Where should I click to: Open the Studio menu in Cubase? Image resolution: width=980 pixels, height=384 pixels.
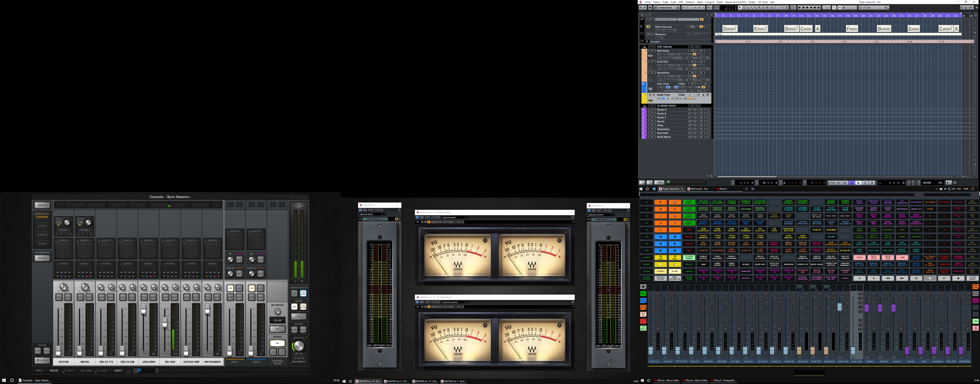720,2
